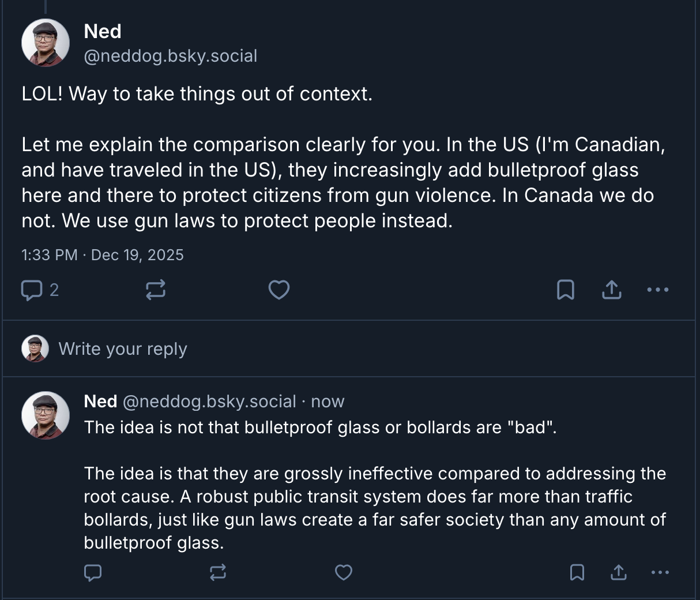
Task: Click the 'now' timestamp on reply
Action: coord(328,402)
